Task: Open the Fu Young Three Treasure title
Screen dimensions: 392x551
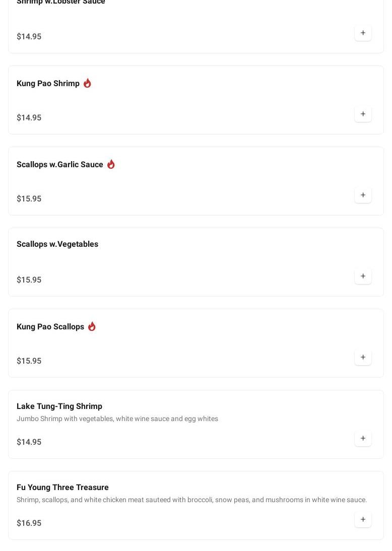Action: point(62,488)
